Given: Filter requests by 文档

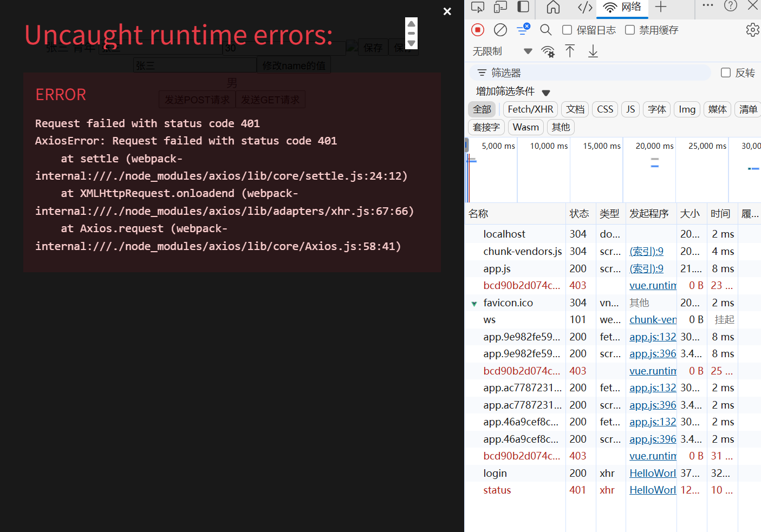Looking at the screenshot, I should 575,109.
